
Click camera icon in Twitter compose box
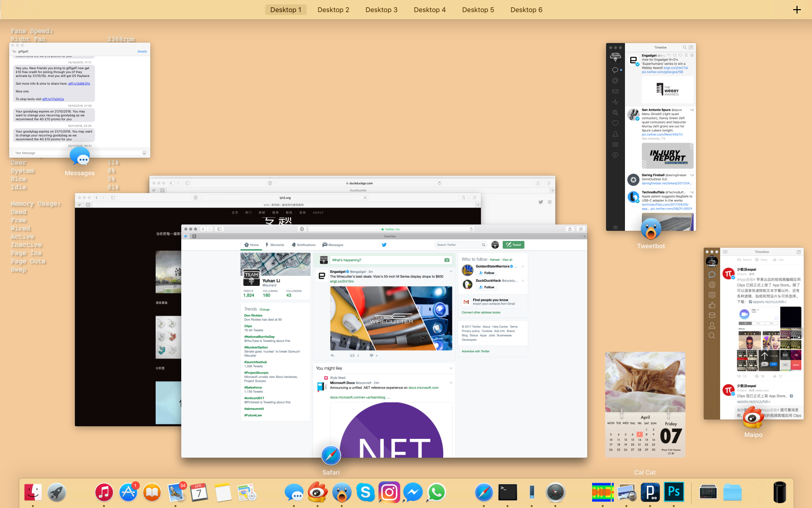coord(447,260)
